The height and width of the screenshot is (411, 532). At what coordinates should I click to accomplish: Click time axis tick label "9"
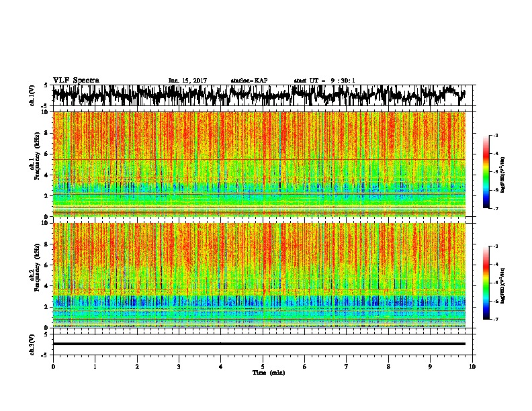pos(430,367)
